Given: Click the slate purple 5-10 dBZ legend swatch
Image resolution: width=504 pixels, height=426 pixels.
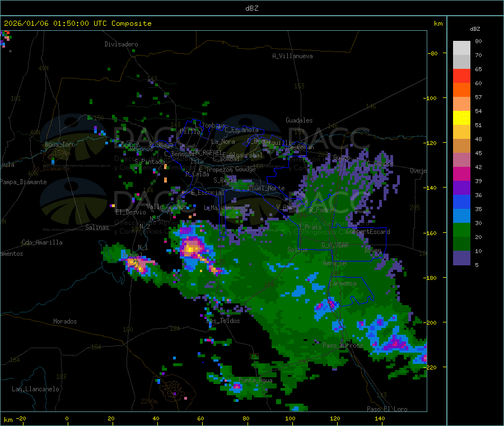Looking at the screenshot, I should coord(461,258).
